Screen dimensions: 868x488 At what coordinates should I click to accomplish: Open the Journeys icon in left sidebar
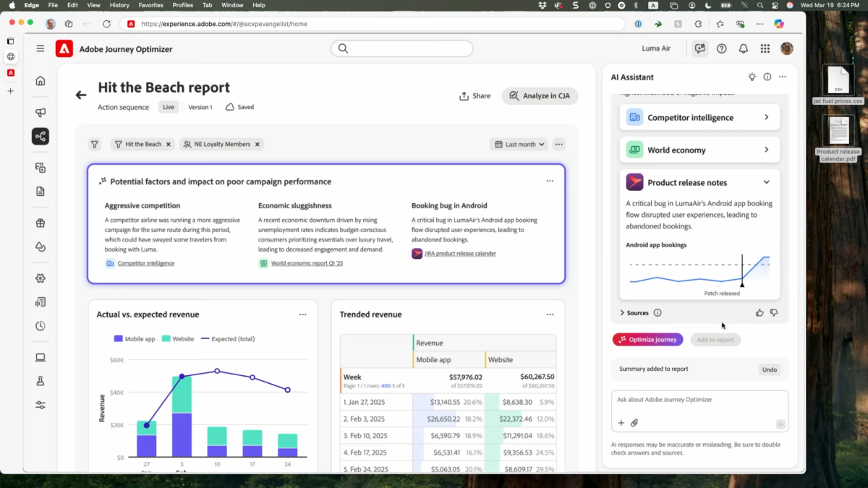pos(41,136)
